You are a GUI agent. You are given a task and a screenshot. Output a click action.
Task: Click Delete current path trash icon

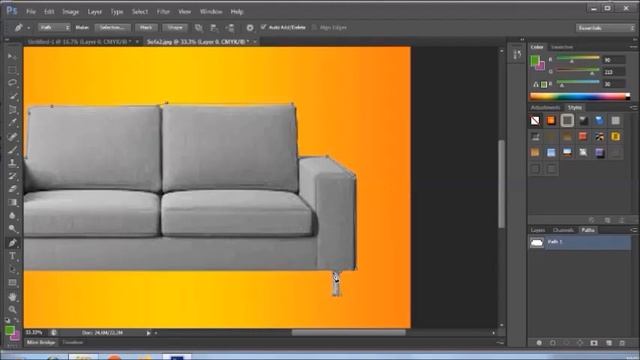point(622,343)
